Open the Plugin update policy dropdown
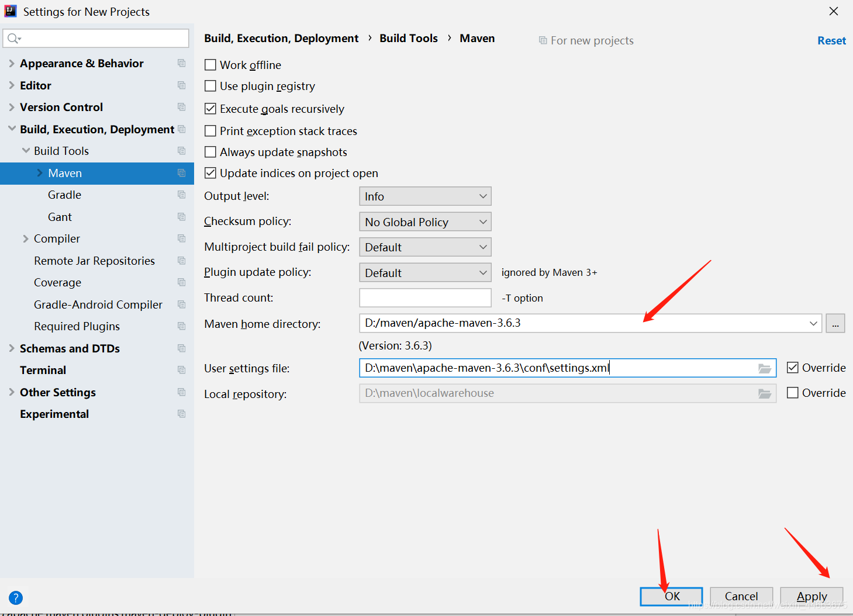 click(425, 272)
